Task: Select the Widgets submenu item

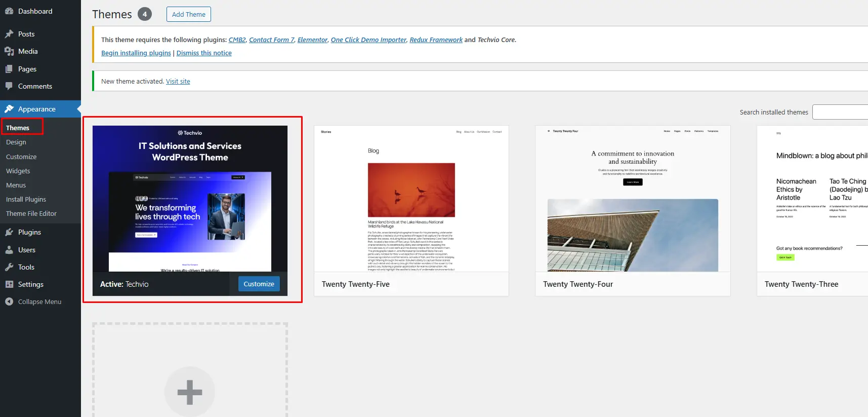Action: click(x=18, y=171)
